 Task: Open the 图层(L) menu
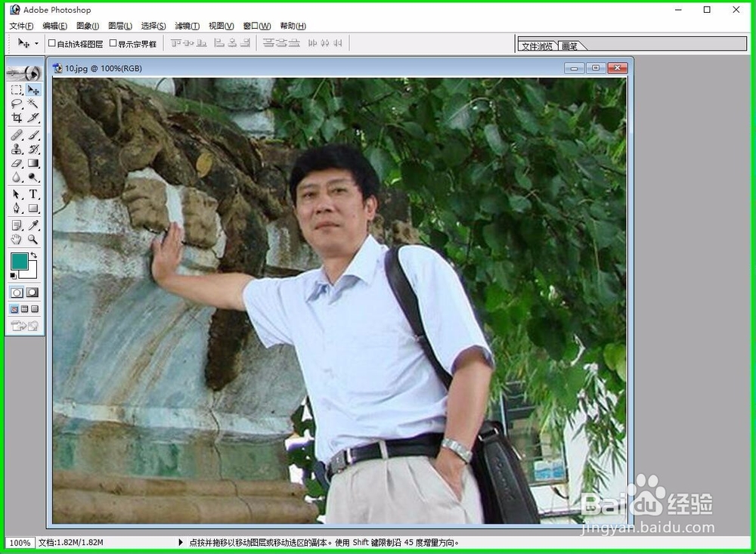[120, 26]
